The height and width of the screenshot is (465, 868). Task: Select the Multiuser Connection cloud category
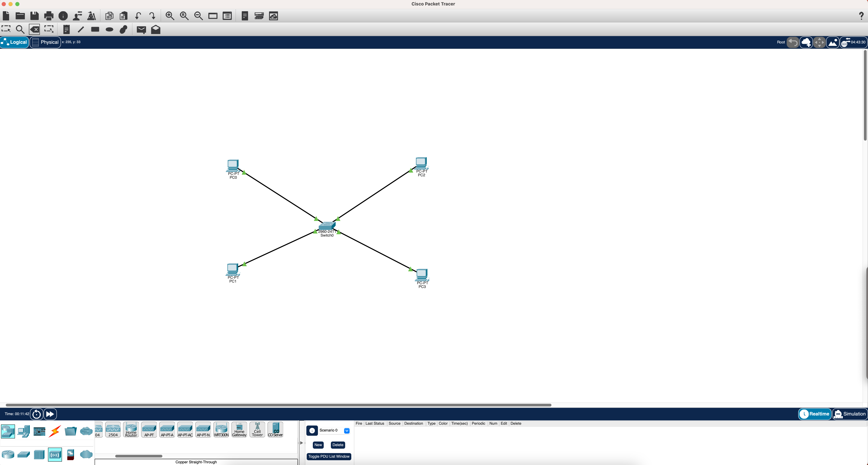tap(86, 431)
